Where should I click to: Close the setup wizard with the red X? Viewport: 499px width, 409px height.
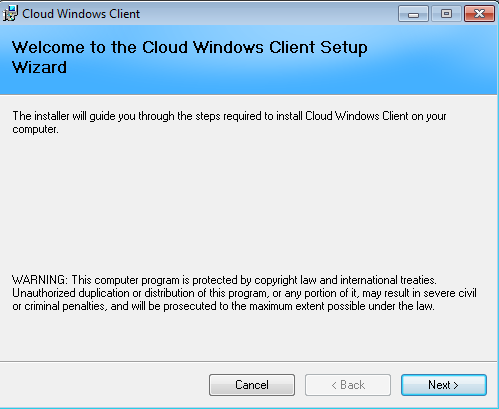coord(479,14)
